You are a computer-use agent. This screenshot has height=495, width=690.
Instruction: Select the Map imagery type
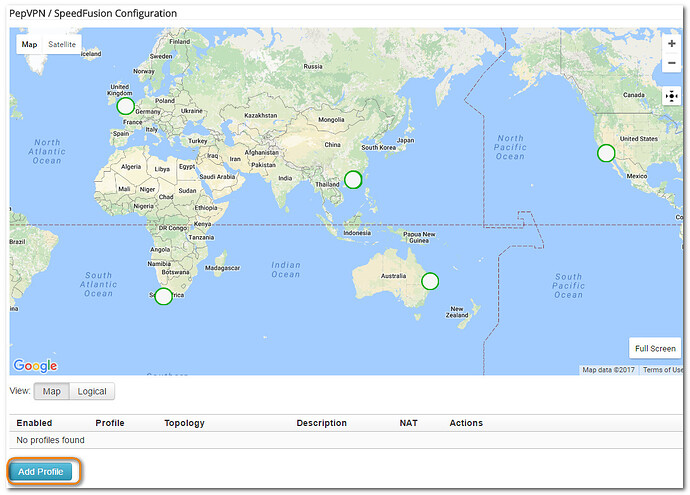pyautogui.click(x=29, y=44)
